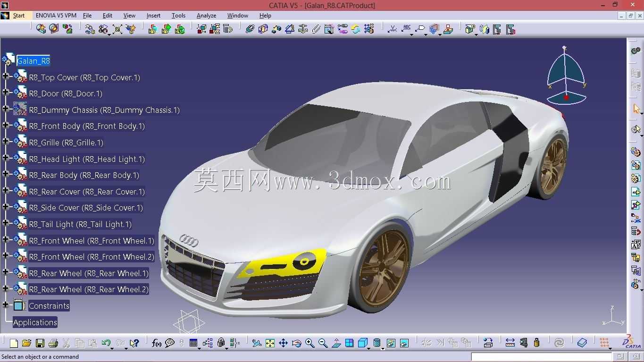Expand the R8_Top Cover tree node
Image resolution: width=644 pixels, height=362 pixels.
click(6, 76)
